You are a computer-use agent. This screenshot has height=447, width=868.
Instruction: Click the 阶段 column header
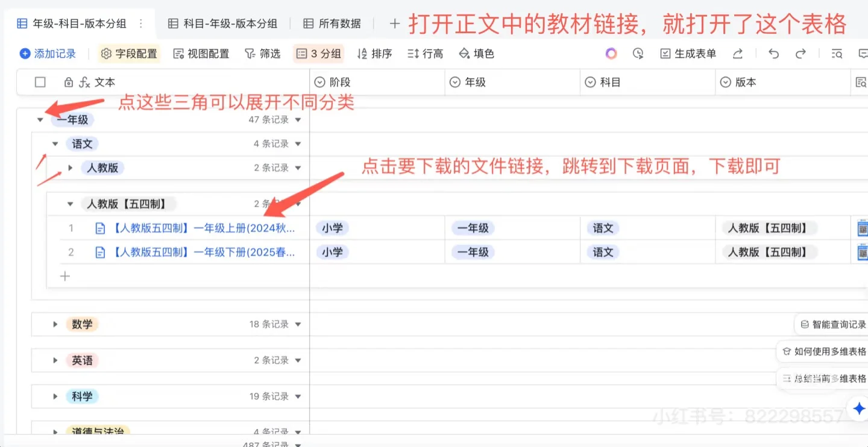click(377, 83)
